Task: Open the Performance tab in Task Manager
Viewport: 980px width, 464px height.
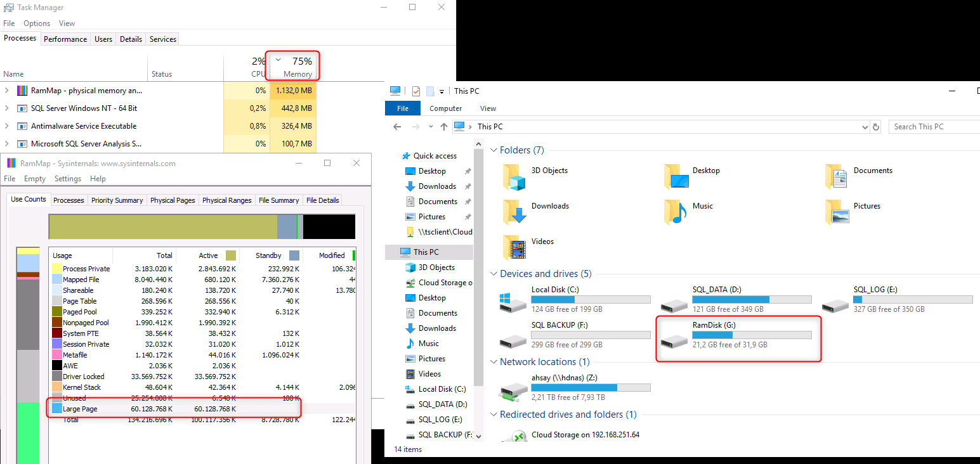Action: 65,39
